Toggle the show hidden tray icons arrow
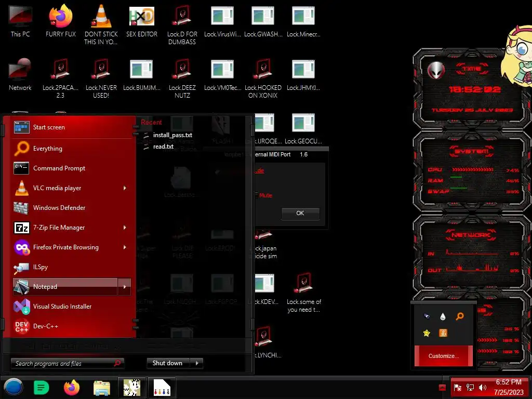Viewport: 532px width, 399px height. click(442, 387)
